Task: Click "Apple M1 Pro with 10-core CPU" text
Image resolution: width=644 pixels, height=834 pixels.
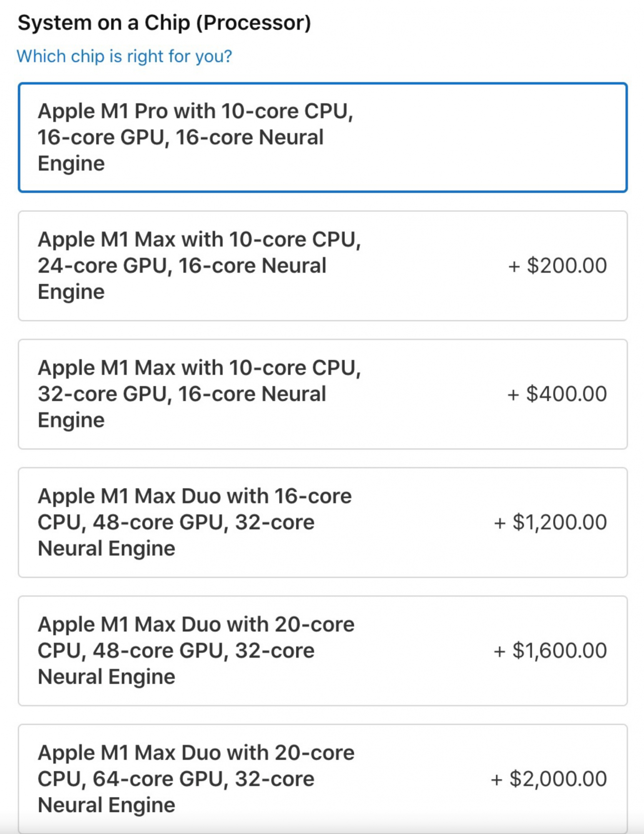Action: pyautogui.click(x=195, y=111)
